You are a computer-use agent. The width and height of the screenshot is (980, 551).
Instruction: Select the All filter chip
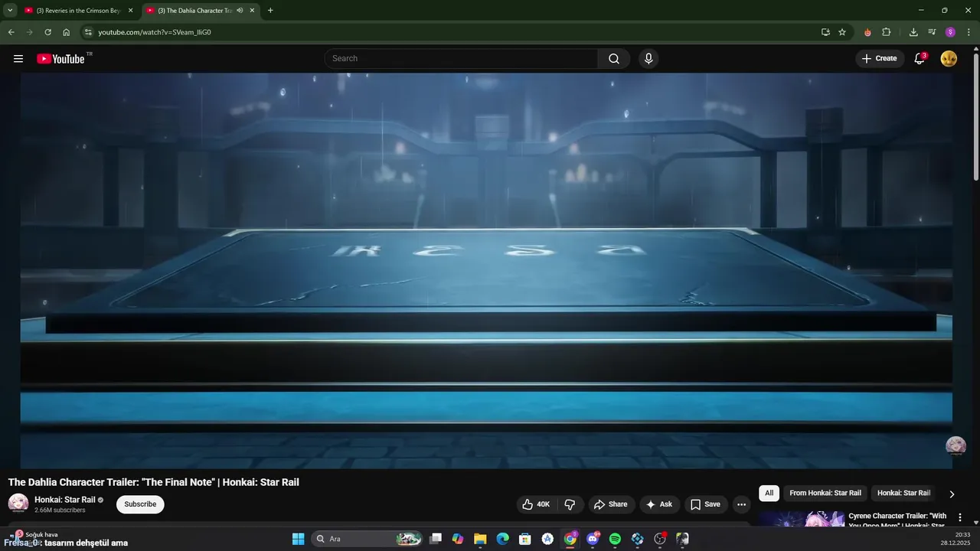[769, 494]
